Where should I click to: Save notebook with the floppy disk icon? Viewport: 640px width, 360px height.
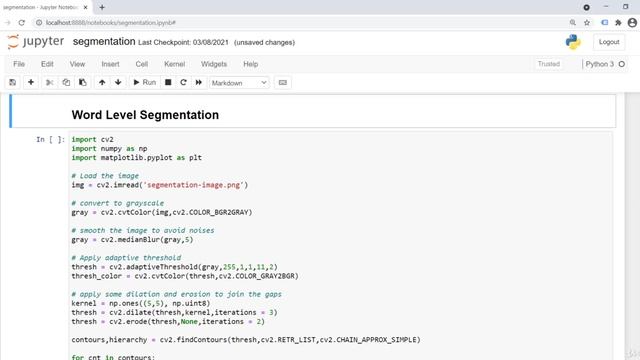click(x=13, y=82)
